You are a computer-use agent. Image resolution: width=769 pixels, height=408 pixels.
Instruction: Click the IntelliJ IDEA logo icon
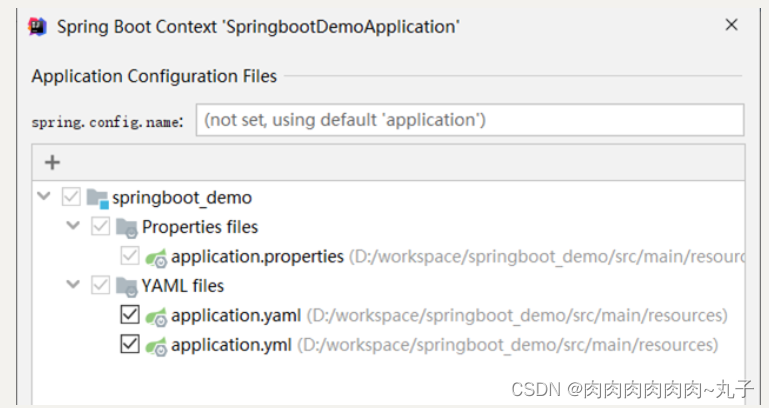(x=38, y=26)
